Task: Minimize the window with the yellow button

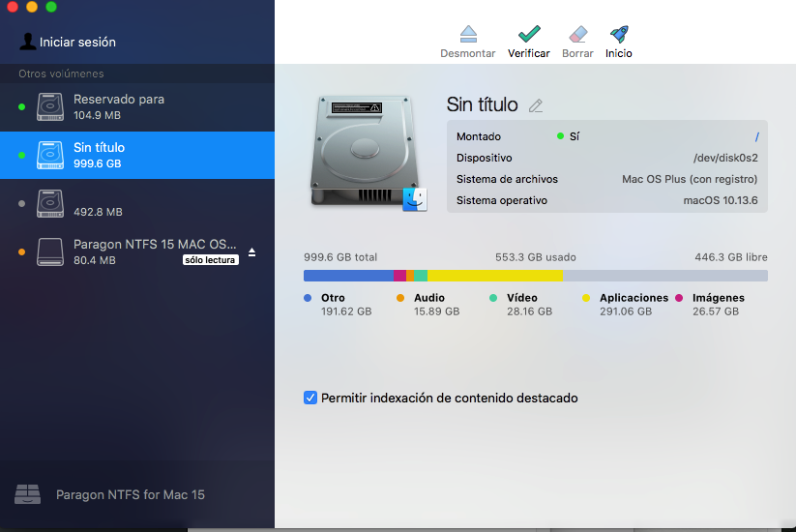Action: pos(32,6)
